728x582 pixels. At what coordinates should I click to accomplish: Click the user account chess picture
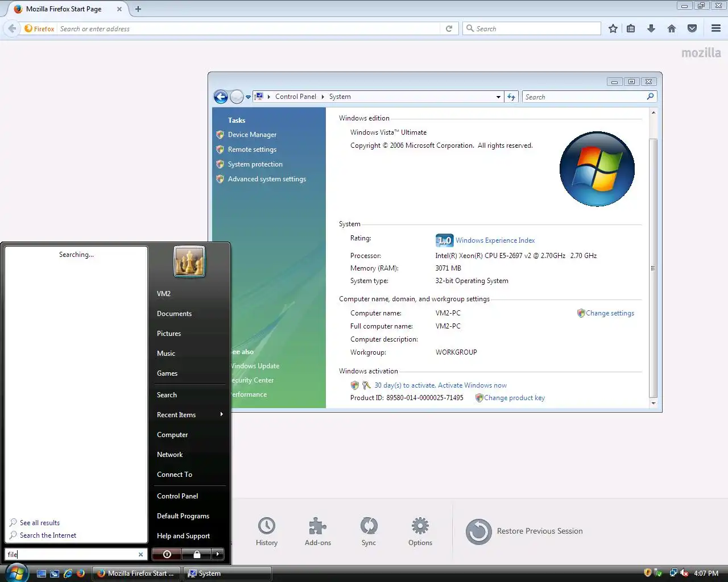pyautogui.click(x=189, y=262)
